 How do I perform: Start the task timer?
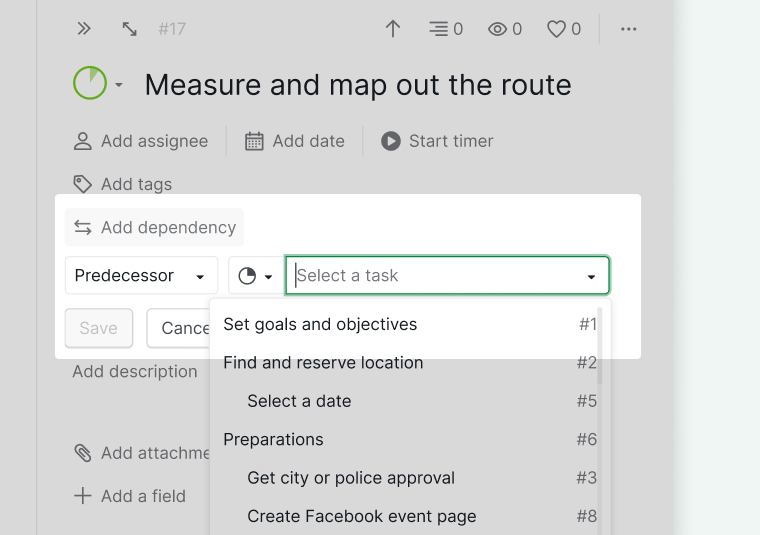pyautogui.click(x=437, y=141)
